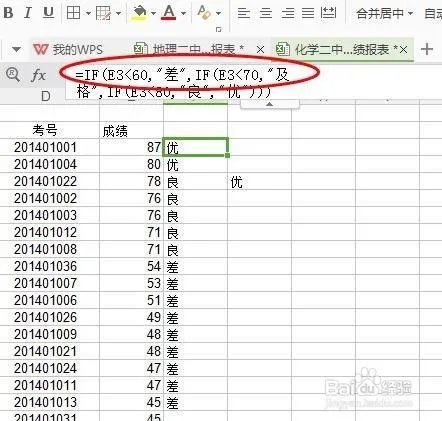This screenshot has height=421, width=442.
Task: Justify text alignment
Action: (308, 13)
